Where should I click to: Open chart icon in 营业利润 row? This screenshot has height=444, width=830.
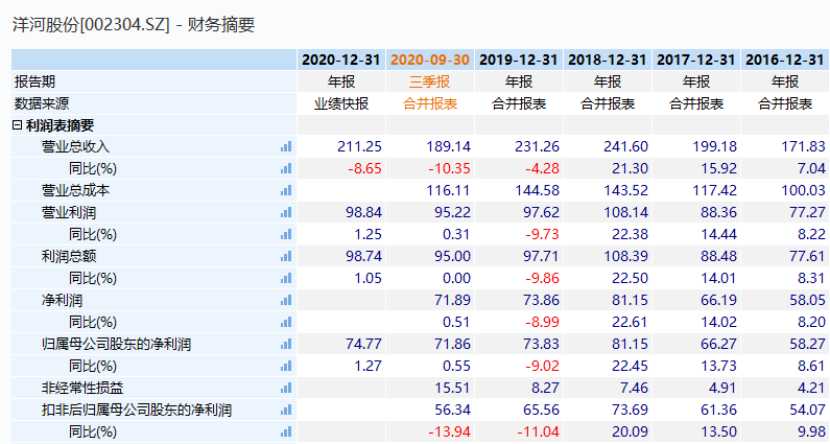coord(286,213)
